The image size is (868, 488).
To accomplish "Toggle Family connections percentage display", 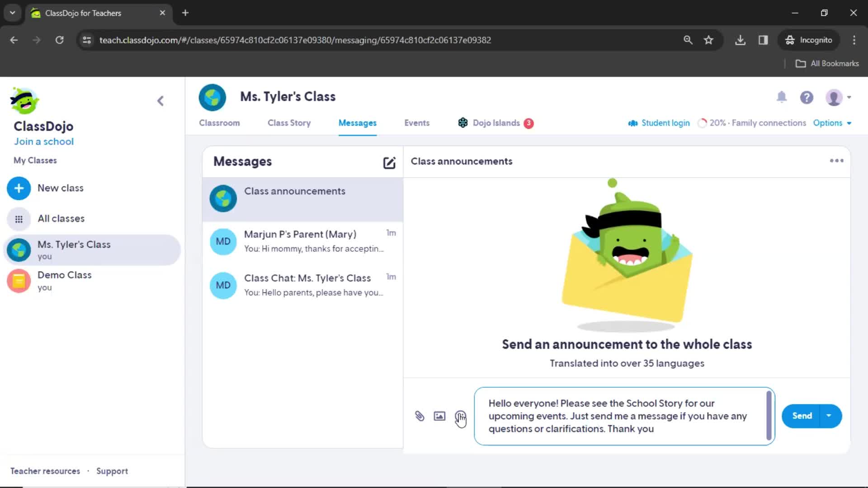I will [752, 123].
